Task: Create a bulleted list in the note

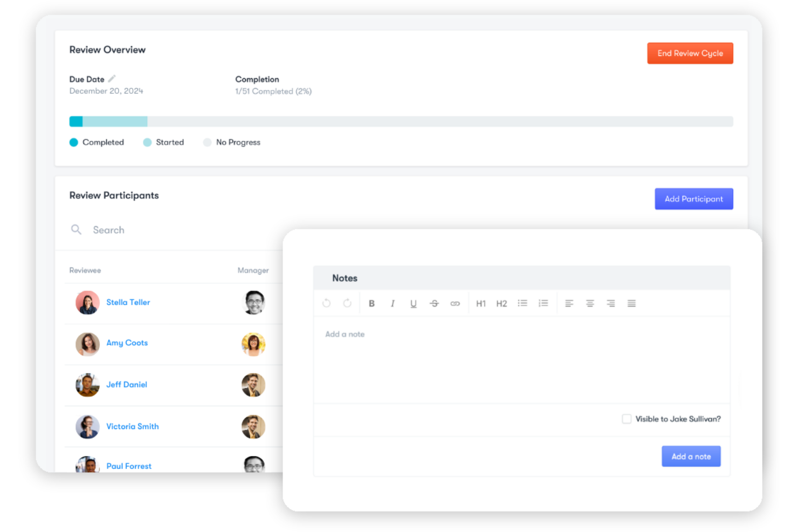Action: [522, 303]
